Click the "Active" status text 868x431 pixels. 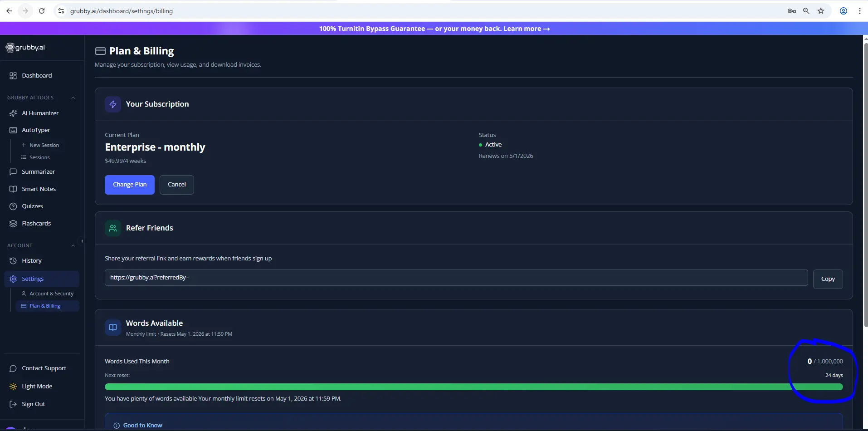(x=493, y=145)
